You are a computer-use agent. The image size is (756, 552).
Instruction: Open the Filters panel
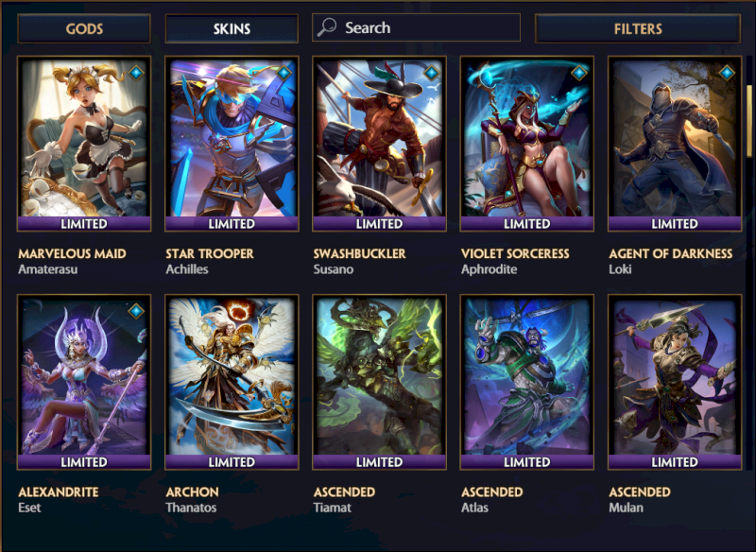pos(637,28)
